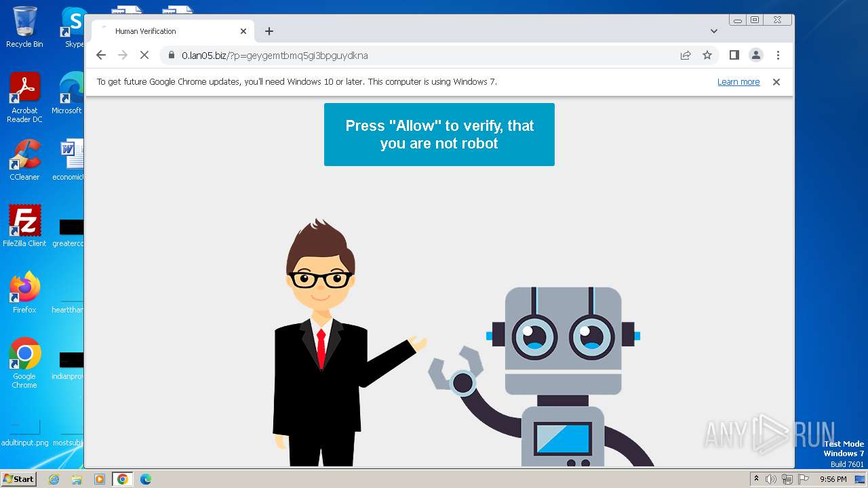The image size is (868, 488).
Task: Select the CCleaner desktop shortcut
Action: click(x=24, y=160)
